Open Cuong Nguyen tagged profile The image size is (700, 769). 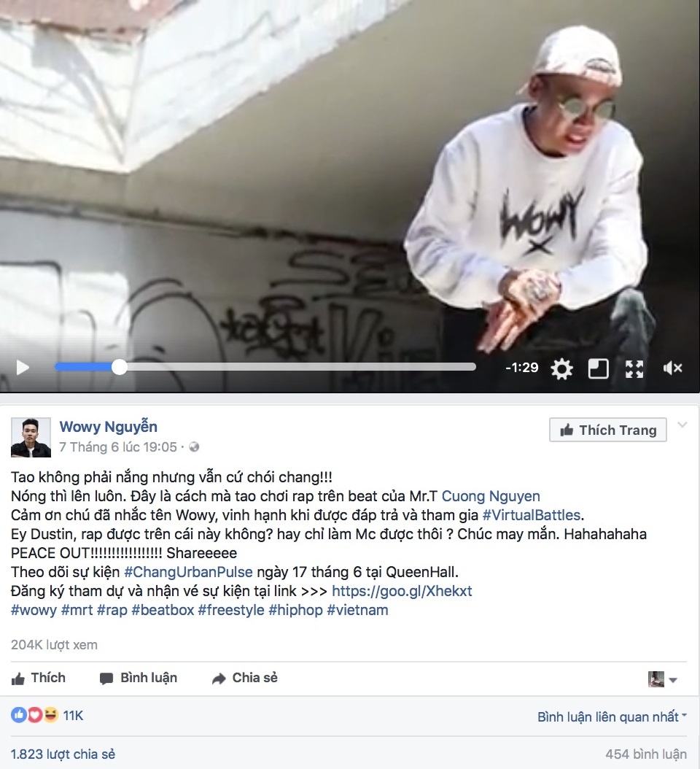[x=491, y=496]
